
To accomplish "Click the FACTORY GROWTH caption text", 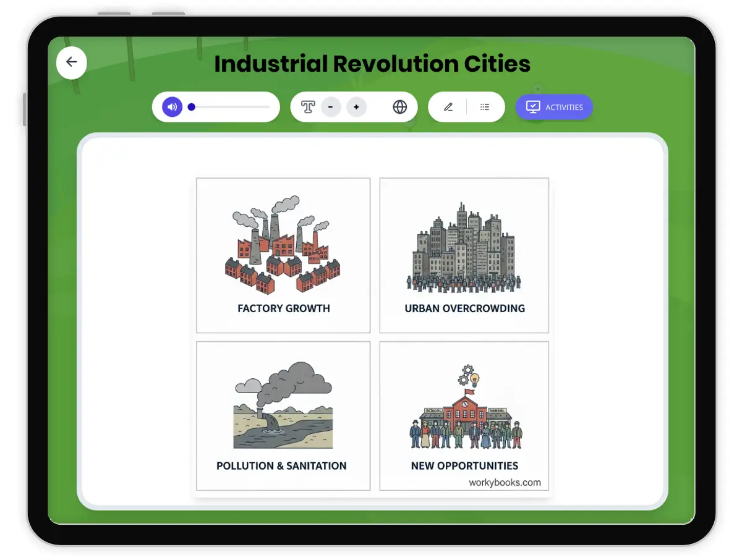I will [283, 307].
